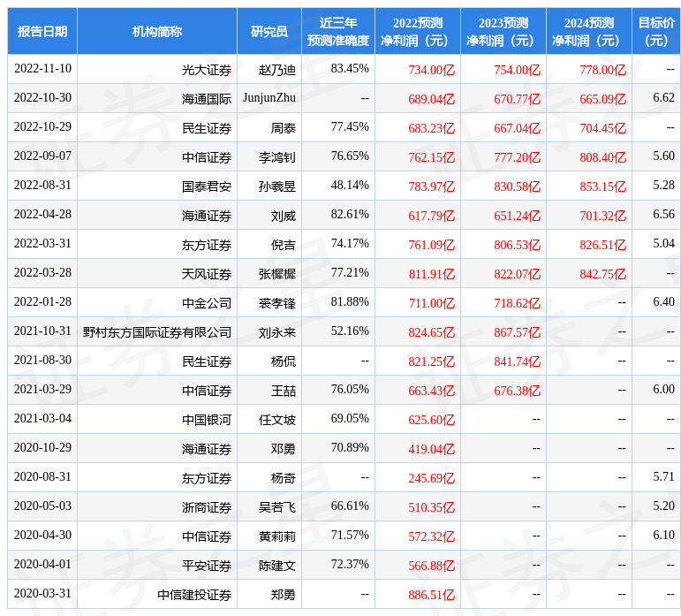Click 国泰君安 institution name
Image resolution: width=681 pixels, height=616 pixels.
pos(207,186)
